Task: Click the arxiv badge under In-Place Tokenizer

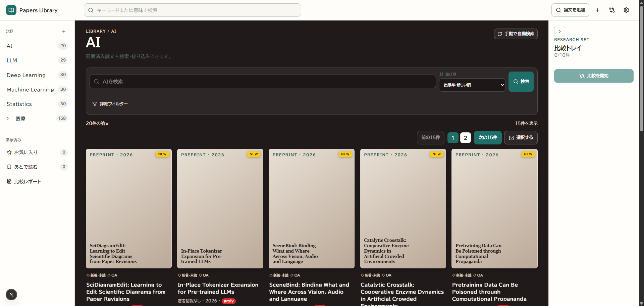Action: click(x=229, y=301)
